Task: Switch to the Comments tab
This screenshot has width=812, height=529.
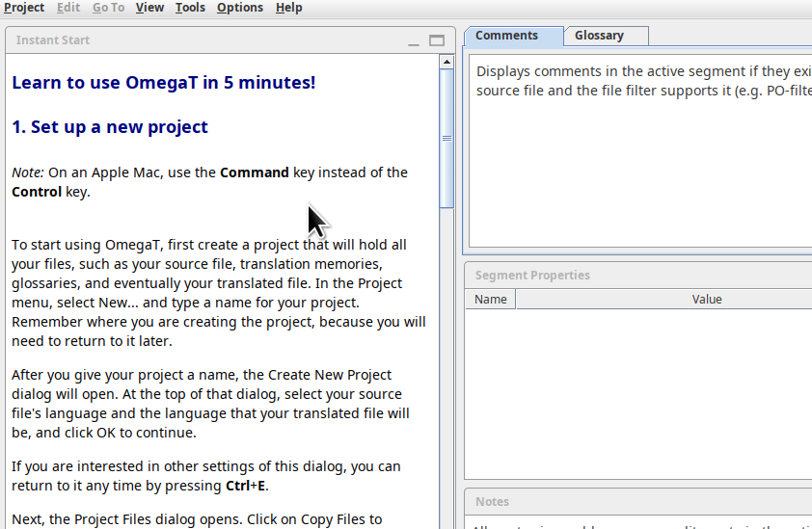Action: pos(514,37)
